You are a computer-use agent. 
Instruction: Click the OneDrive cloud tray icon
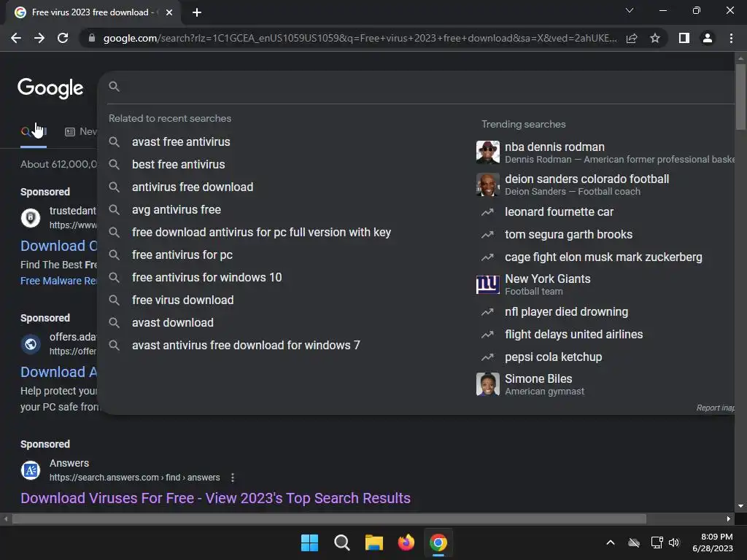[634, 542]
